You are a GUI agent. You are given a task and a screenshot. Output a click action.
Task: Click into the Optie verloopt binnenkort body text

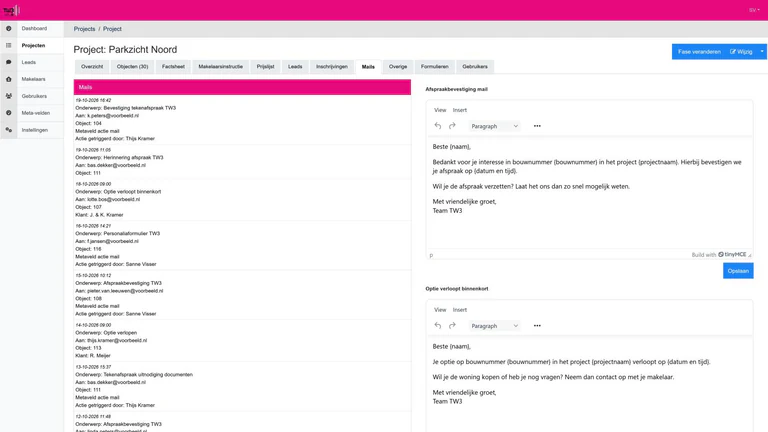pos(589,384)
